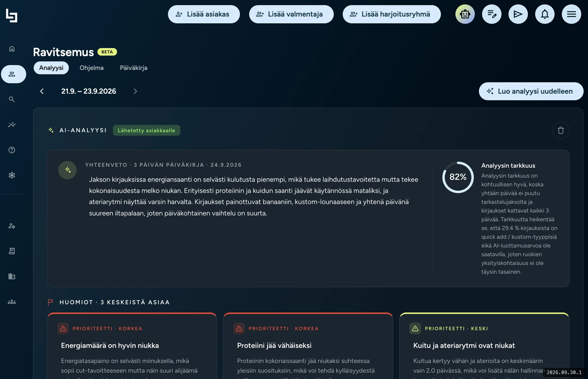Image resolution: width=588 pixels, height=379 pixels.
Task: Open the analytics chart sidebar icon
Action: pyautogui.click(x=12, y=125)
